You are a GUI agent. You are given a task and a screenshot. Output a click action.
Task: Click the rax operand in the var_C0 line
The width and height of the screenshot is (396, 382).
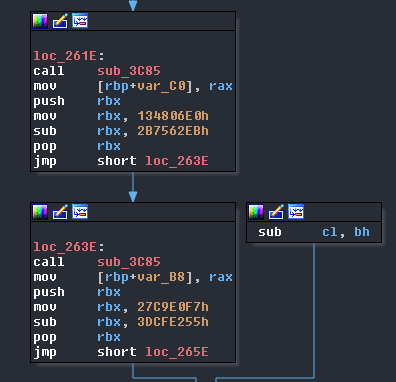(221, 86)
